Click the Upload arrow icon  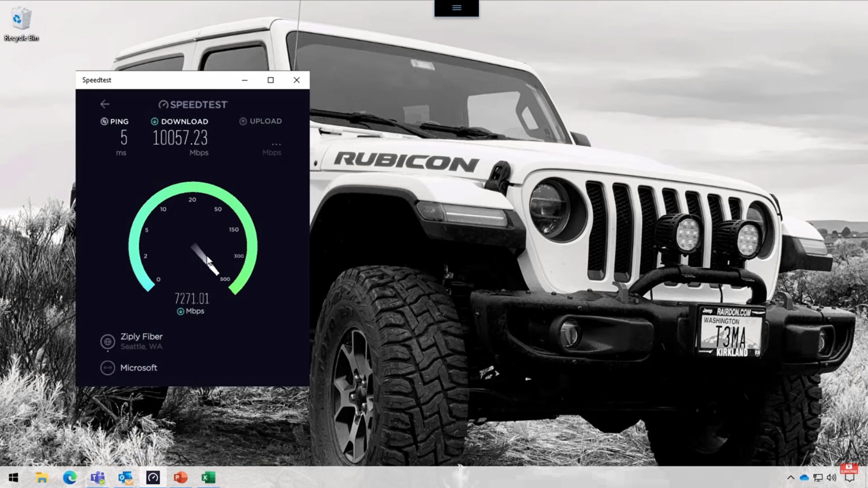[x=243, y=121]
